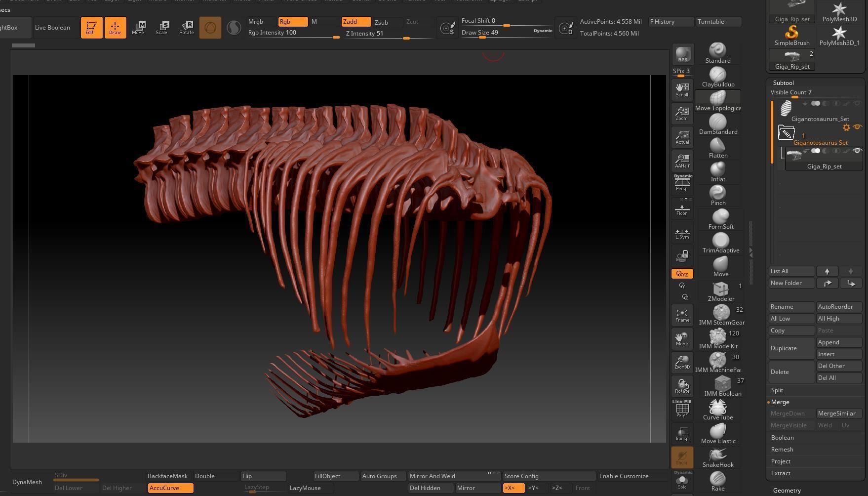Click the Scroll canvas icon
The image size is (868, 496).
[x=682, y=89]
